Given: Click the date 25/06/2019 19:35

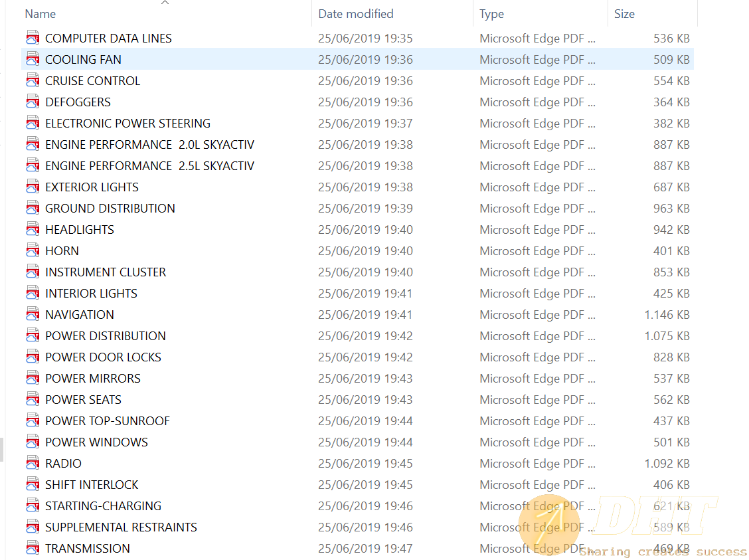Looking at the screenshot, I should pos(365,39).
